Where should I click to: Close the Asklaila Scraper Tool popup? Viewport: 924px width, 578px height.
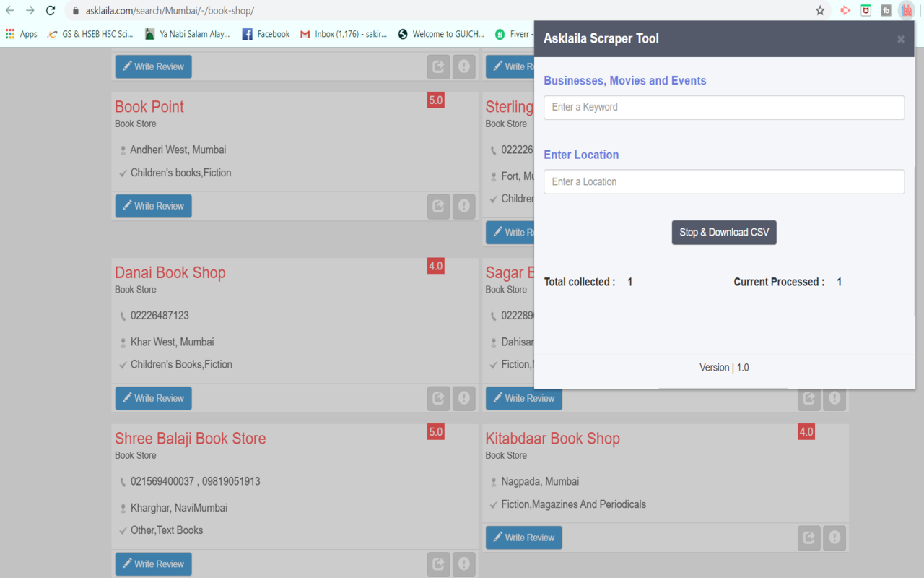point(901,39)
